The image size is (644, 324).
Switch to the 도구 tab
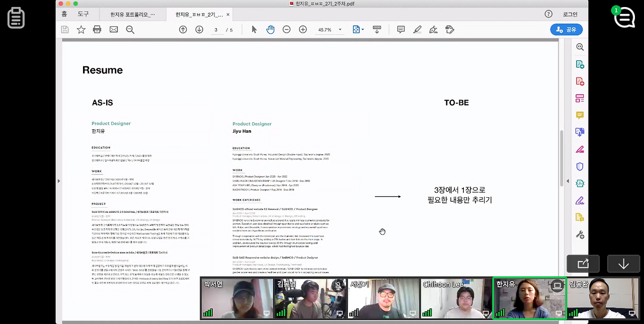[x=83, y=14]
